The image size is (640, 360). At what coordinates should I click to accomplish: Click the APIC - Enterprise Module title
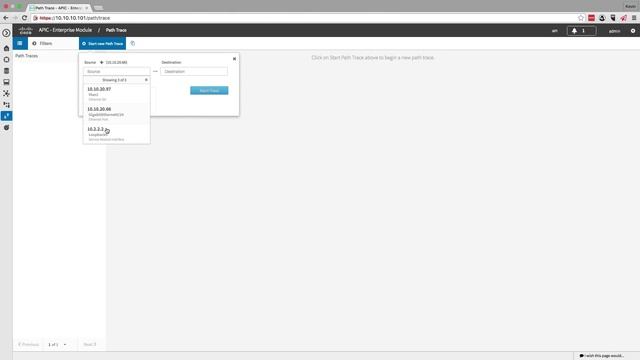(x=65, y=30)
